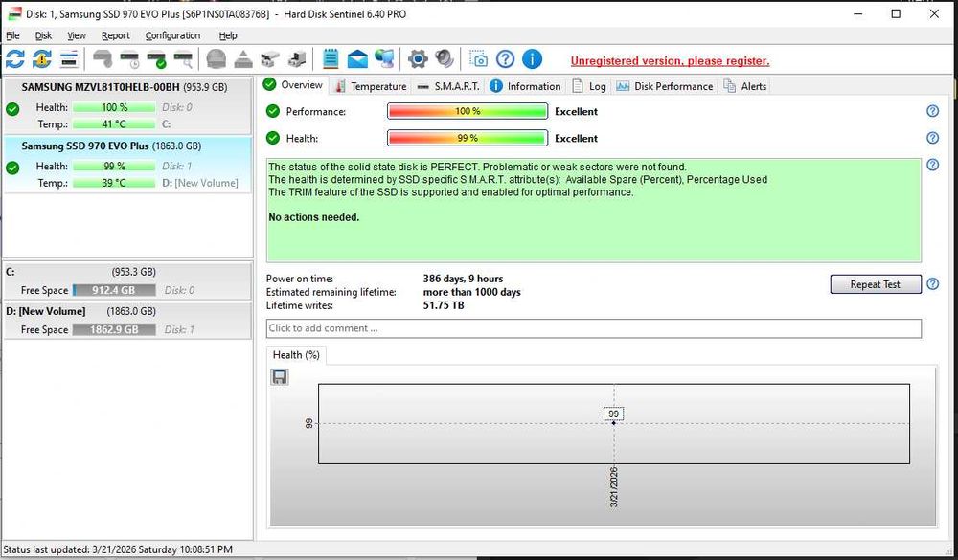Select the C: partition entry
The image size is (958, 560).
127,280
